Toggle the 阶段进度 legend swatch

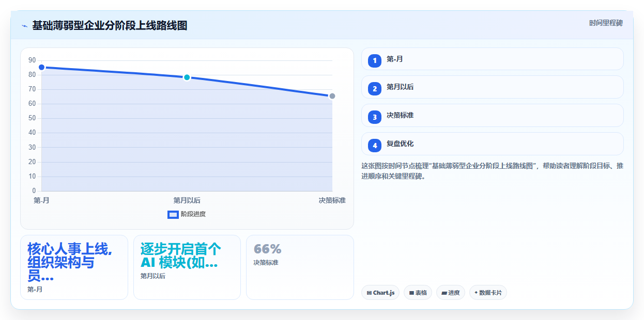pos(173,214)
